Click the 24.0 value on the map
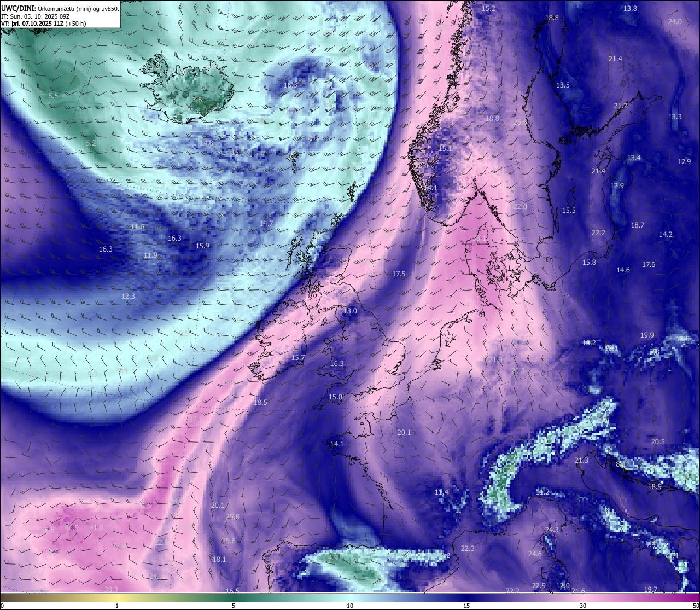The width and height of the screenshot is (700, 610). [675, 21]
